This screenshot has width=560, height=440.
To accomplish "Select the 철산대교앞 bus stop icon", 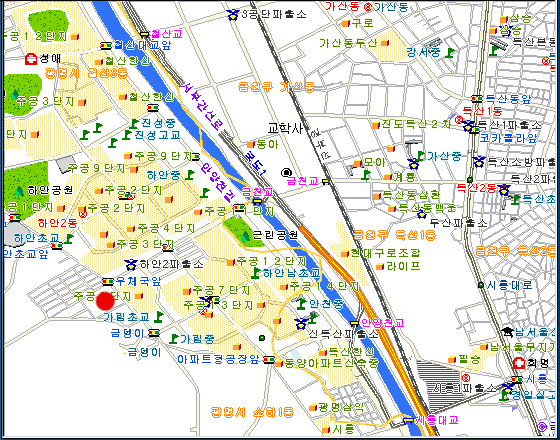I will tap(106, 46).
